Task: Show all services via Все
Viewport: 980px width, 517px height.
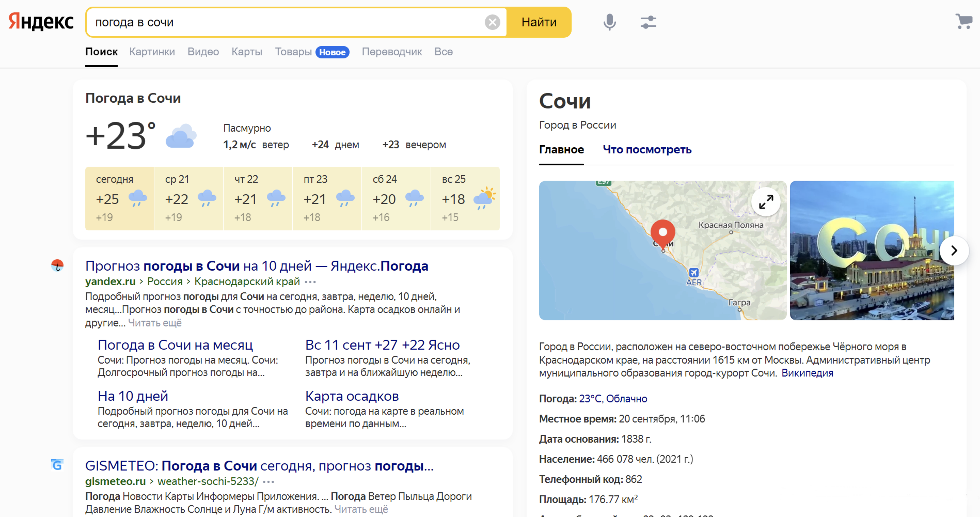Action: (443, 52)
